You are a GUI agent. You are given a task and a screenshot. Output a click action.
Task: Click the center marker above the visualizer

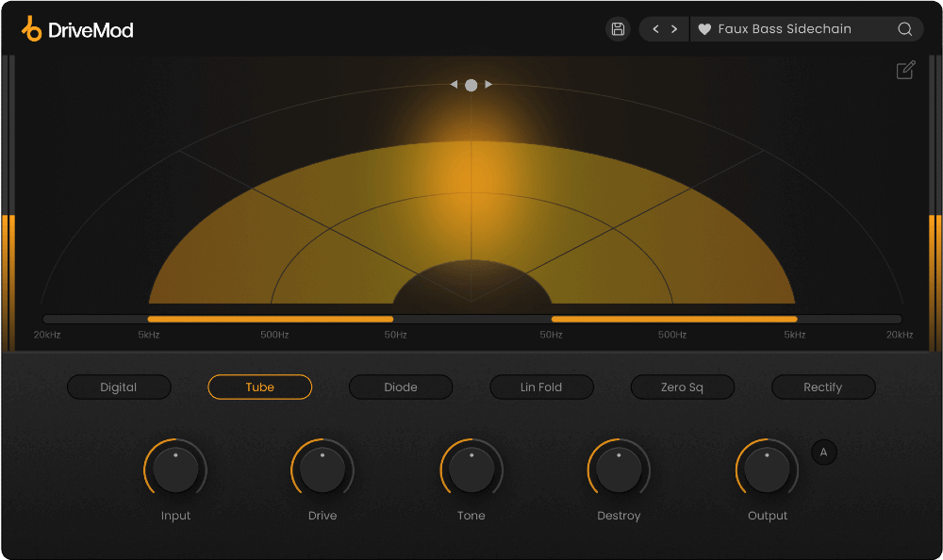pos(471,84)
